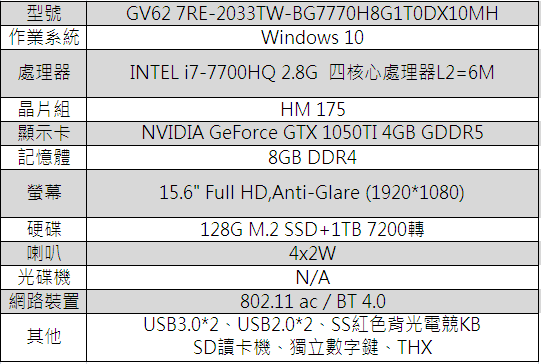This screenshot has width=541, height=364.
Task: Select the N/A optical drive cell
Action: (312, 277)
